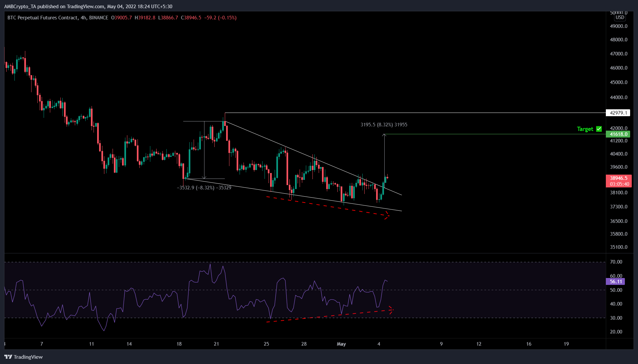
Task: Click the 'May' date label on time axis
Action: pyautogui.click(x=341, y=344)
